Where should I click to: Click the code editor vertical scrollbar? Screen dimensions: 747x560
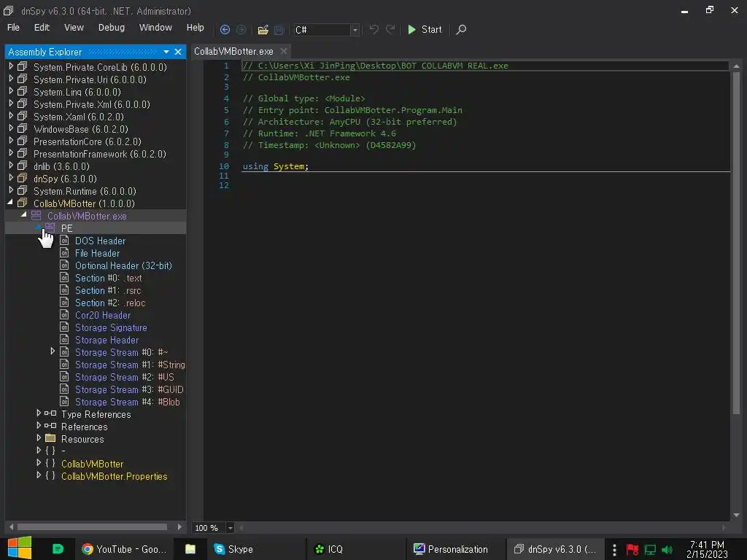[x=736, y=243]
